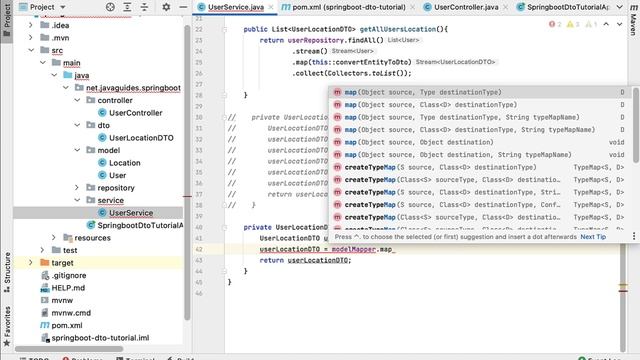This screenshot has height=360, width=640.
Task: Open completion popup options menu
Action: coord(634,236)
